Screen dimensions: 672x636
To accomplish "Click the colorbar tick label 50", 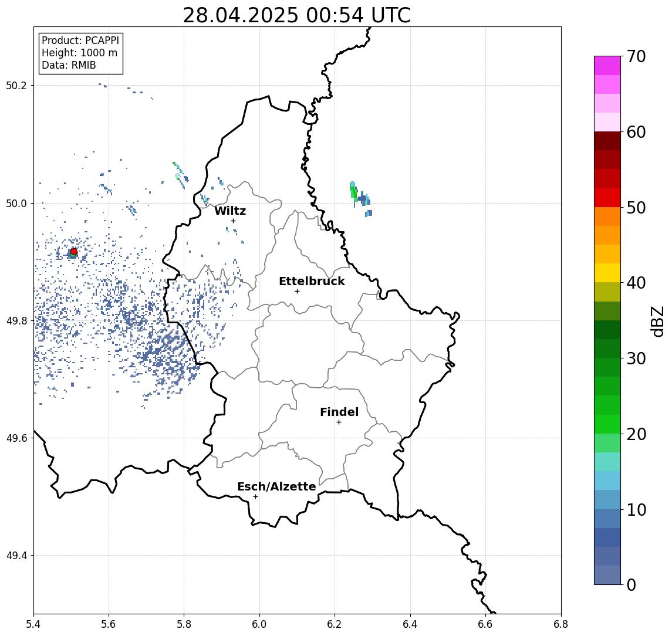I will coord(636,208).
